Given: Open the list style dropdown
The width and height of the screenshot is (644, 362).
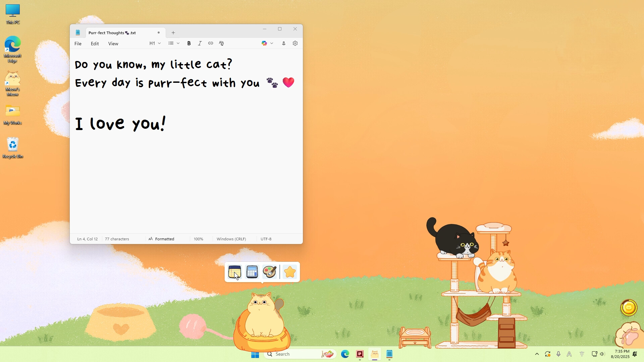Looking at the screenshot, I should [178, 43].
